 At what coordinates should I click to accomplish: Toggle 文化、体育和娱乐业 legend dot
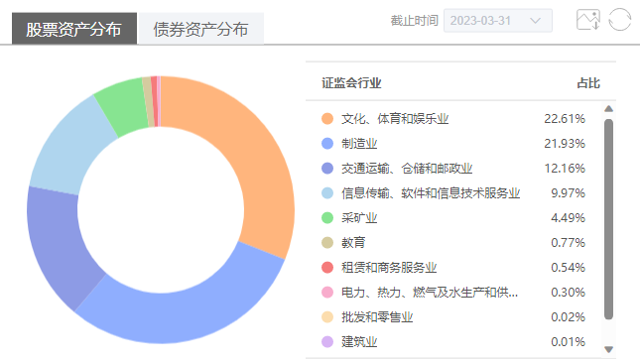327,119
